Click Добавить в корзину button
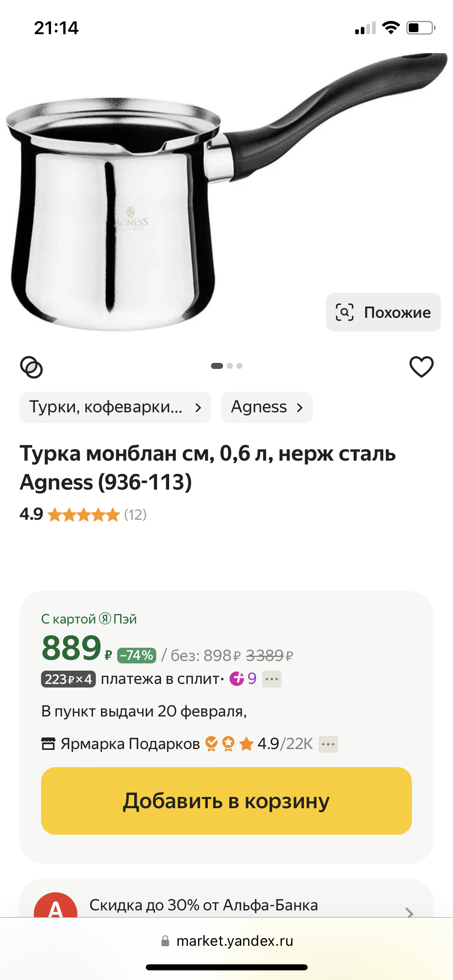453x980 pixels. (226, 801)
